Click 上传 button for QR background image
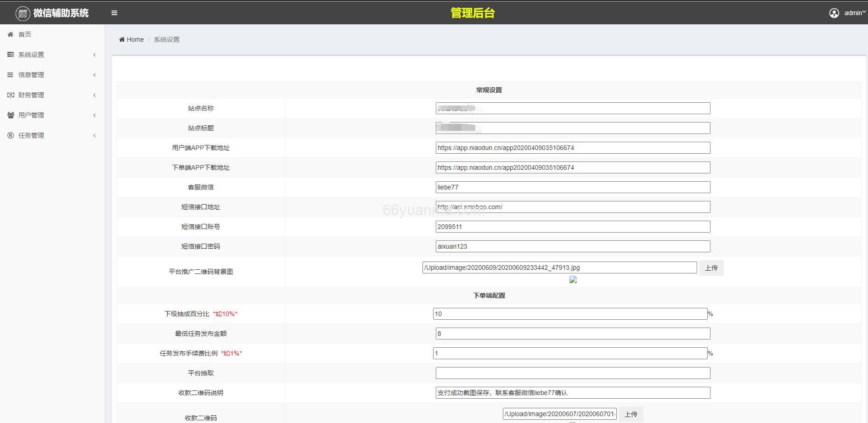Screen dimensions: 868x423 (x=711, y=268)
